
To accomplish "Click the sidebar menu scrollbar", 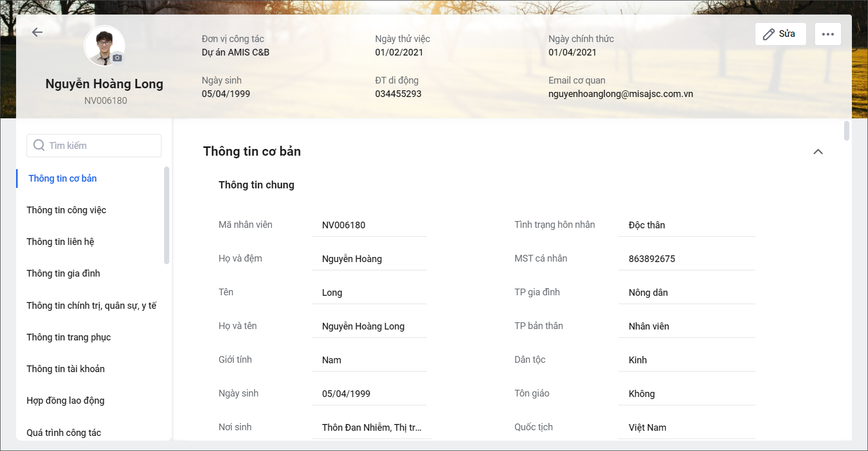I will 167,215.
